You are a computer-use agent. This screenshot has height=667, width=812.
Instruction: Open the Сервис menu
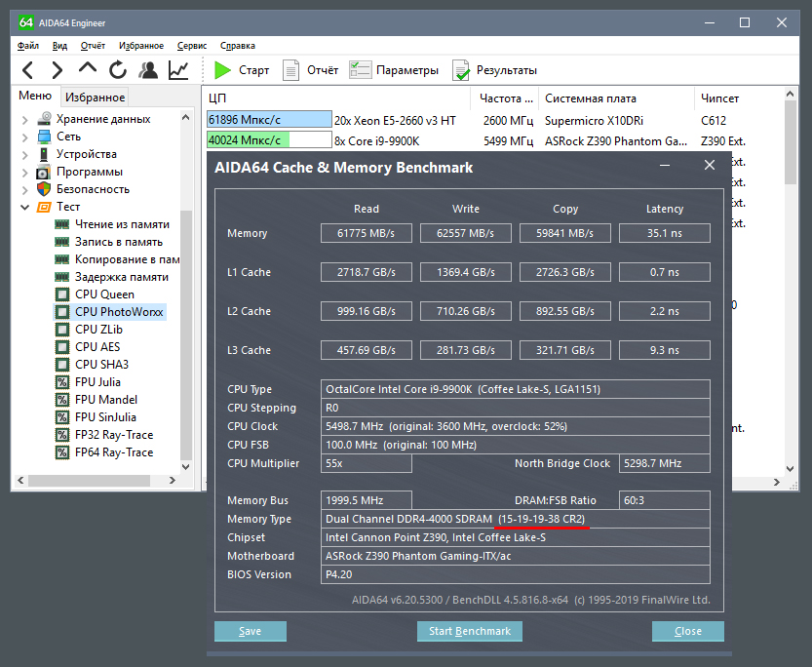192,46
